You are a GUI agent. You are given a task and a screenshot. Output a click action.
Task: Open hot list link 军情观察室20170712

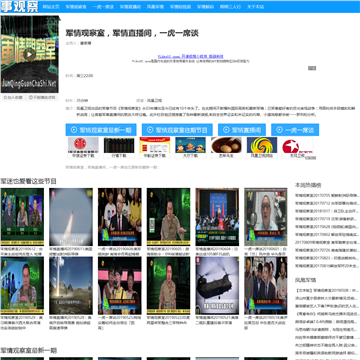tap(327, 203)
